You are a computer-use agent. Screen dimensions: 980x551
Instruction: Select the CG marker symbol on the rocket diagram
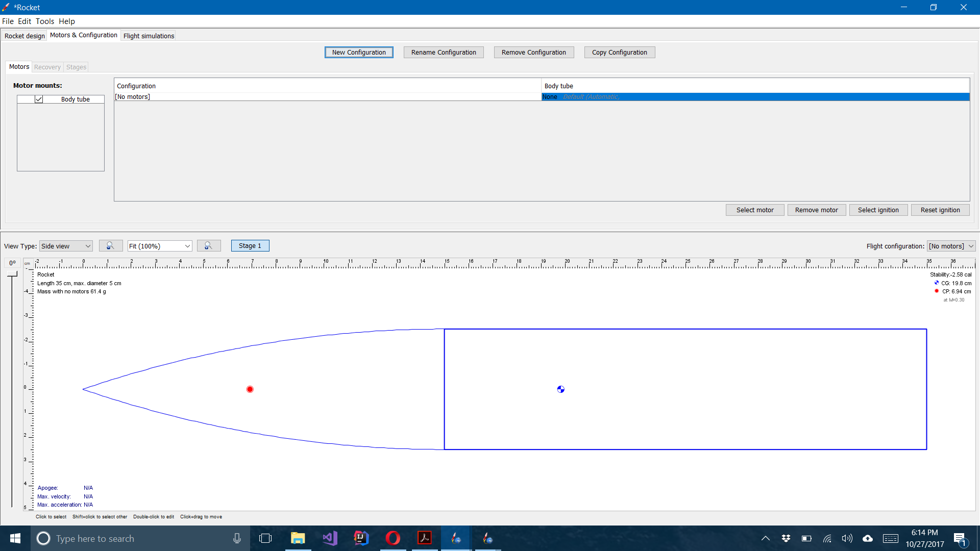(x=560, y=389)
